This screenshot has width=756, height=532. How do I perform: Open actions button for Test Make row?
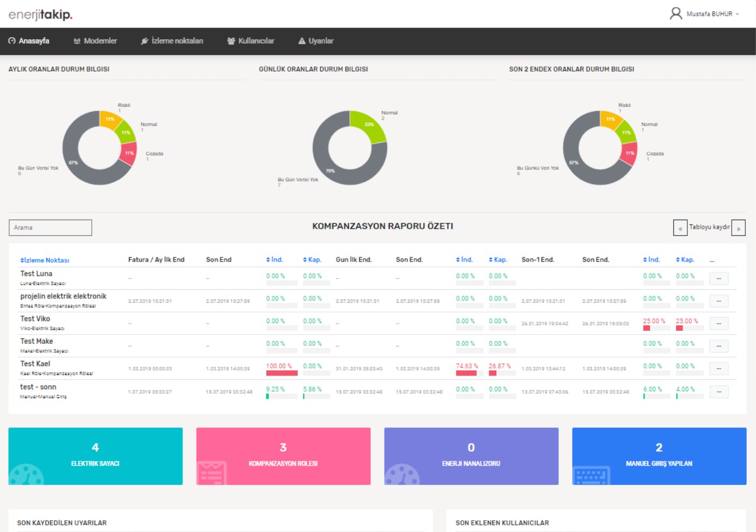(719, 346)
